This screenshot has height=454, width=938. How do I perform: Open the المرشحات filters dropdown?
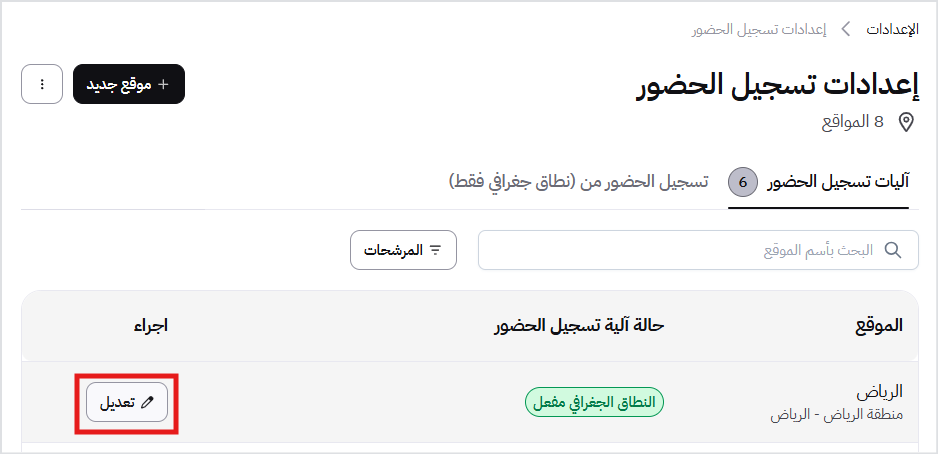403,250
